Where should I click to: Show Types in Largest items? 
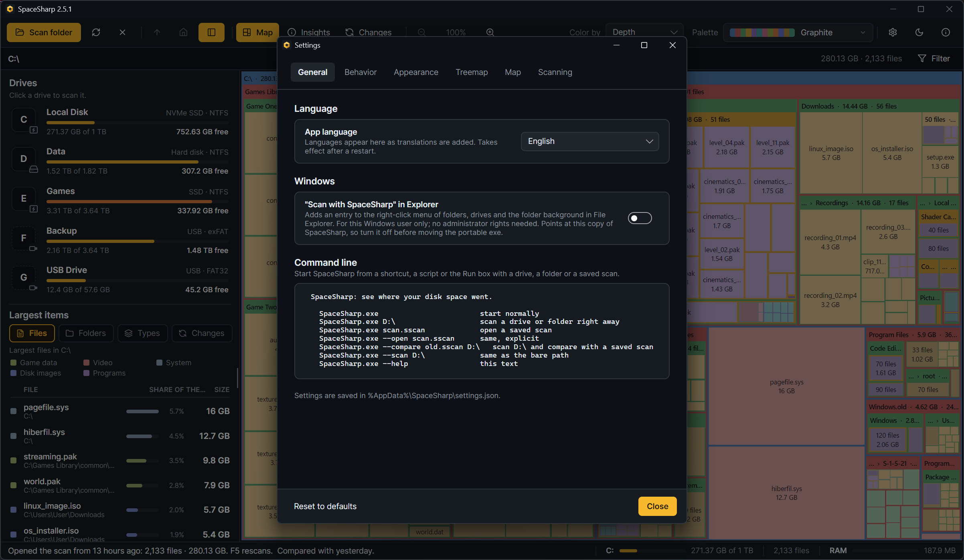[x=142, y=333]
